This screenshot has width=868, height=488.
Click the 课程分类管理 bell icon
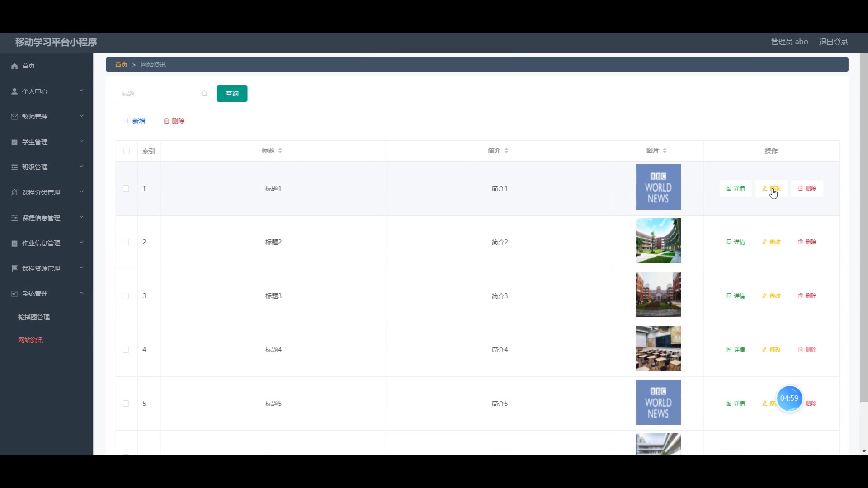click(14, 192)
